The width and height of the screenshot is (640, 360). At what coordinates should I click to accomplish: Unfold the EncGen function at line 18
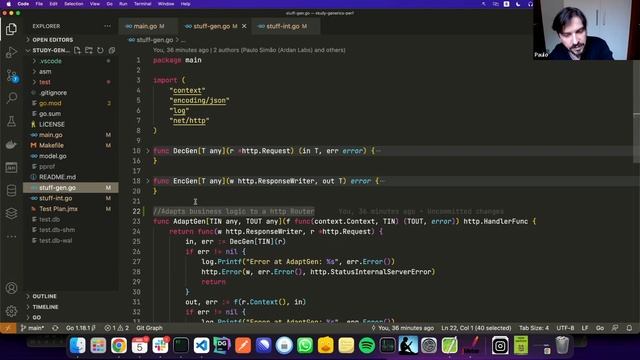click(148, 181)
